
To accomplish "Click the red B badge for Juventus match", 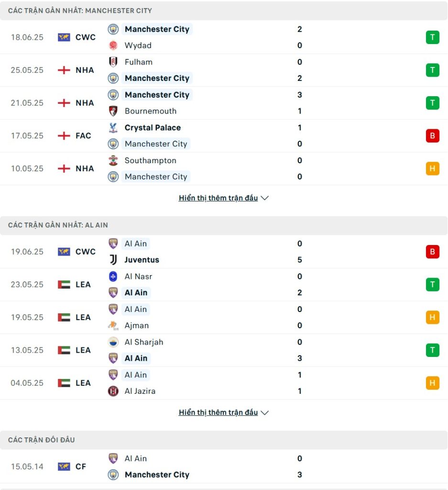I will (432, 252).
